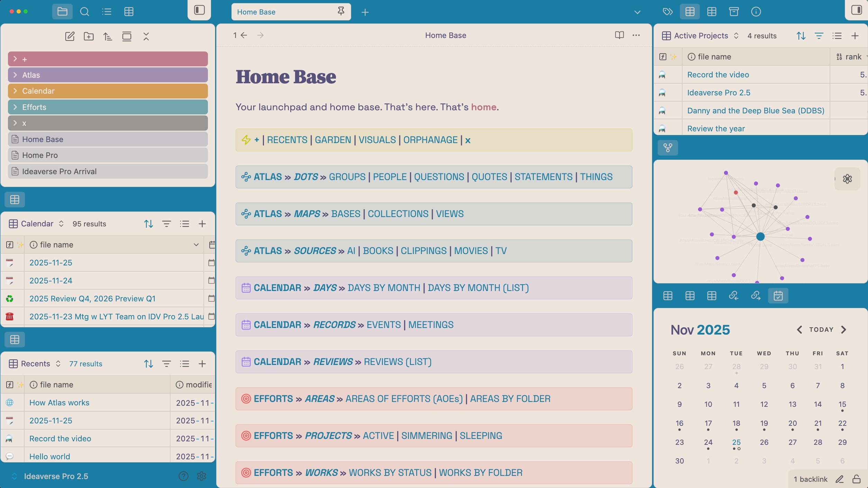The image size is (868, 488).
Task: Expand the Efforts folder
Action: point(15,107)
